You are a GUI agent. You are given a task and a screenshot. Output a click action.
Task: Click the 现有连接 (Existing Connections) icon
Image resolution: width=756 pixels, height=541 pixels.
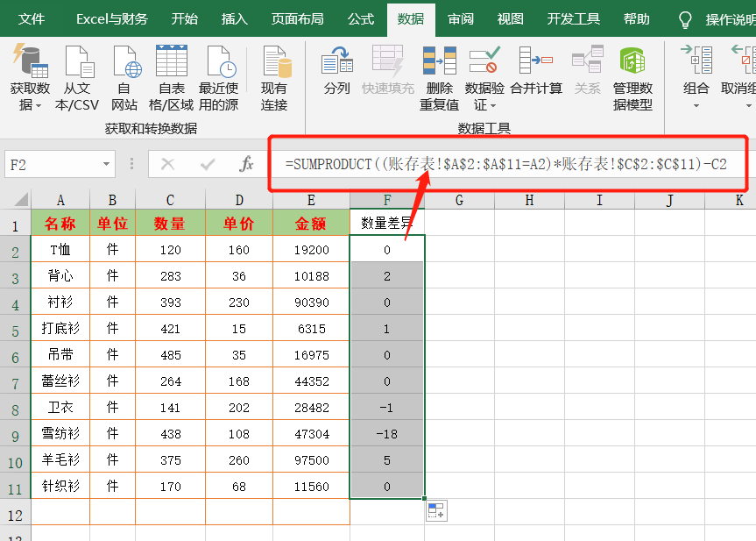click(274, 63)
